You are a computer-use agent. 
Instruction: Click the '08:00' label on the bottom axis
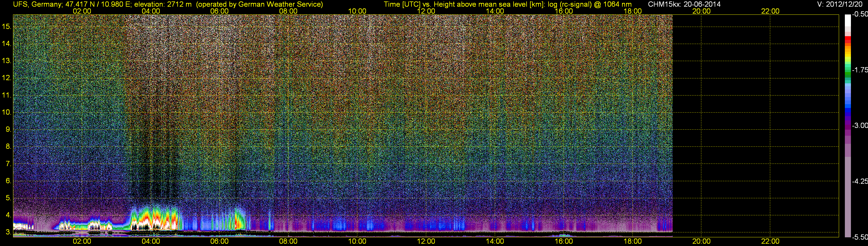[x=288, y=241]
